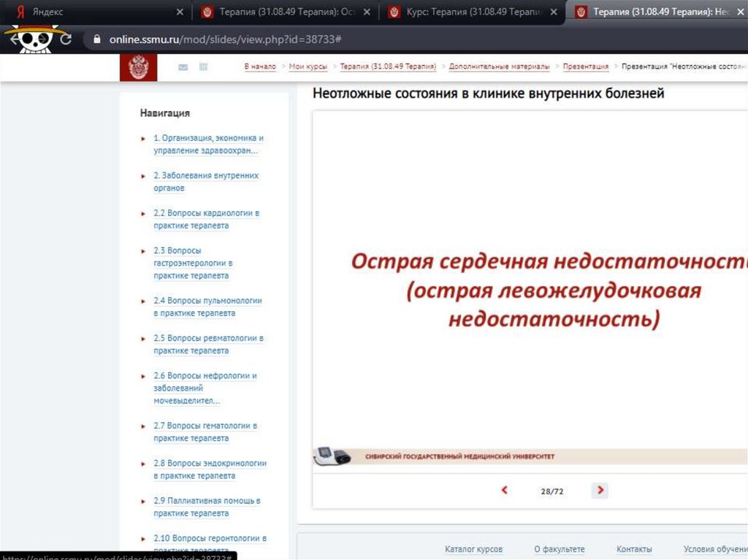748x560 pixels.
Task: Switch to the 'Курс: Терапия' browser tab
Action: coord(474,12)
